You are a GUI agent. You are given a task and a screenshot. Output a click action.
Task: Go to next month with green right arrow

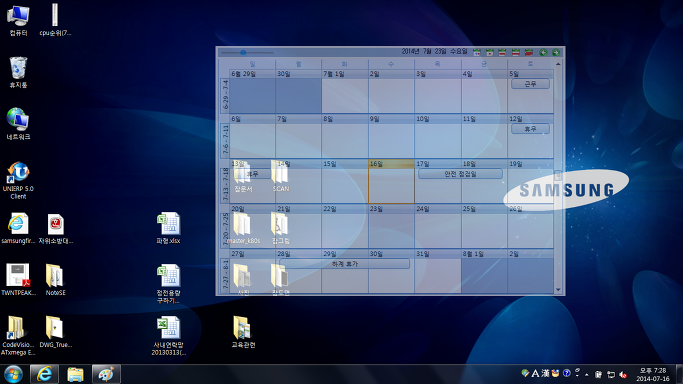[x=556, y=53]
